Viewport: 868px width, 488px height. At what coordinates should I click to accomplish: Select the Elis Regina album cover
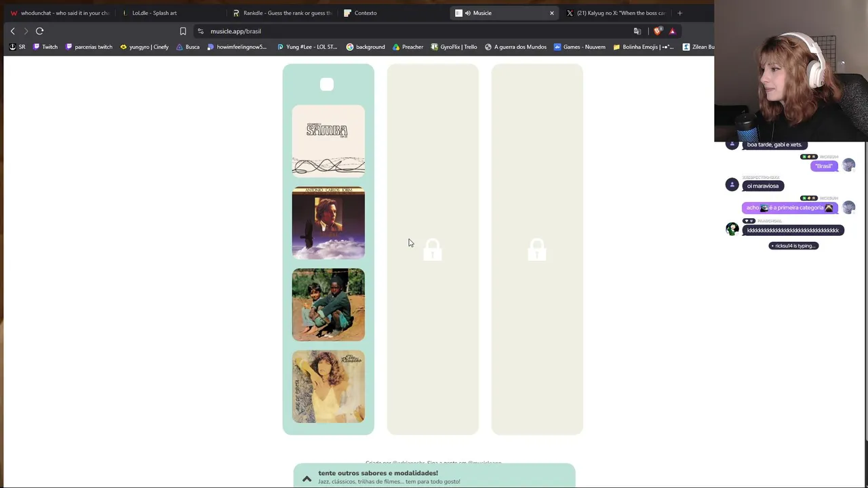point(328,386)
